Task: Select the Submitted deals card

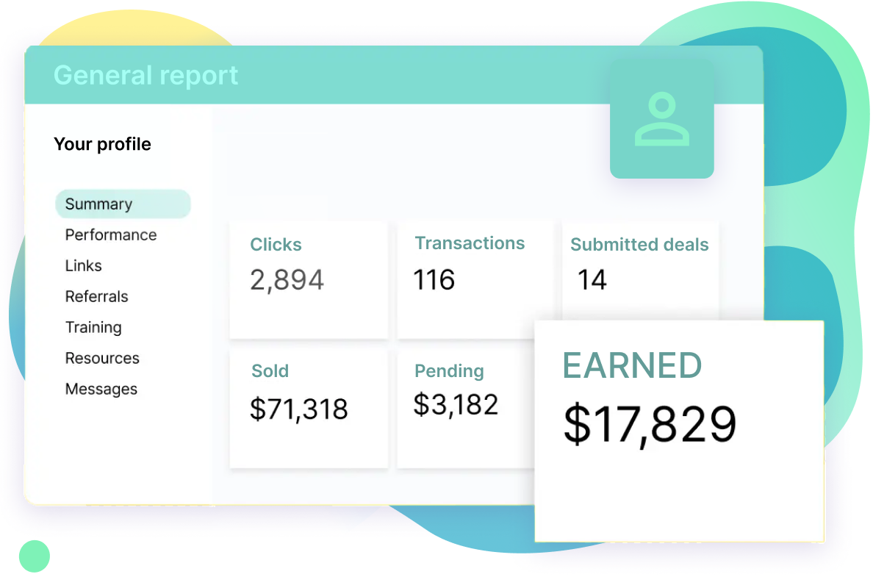Action: 640,268
